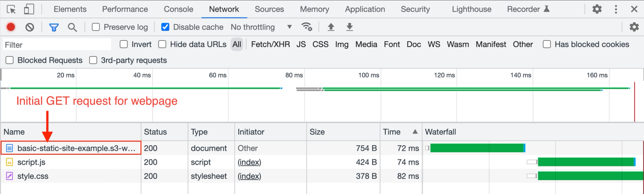Click the script.js file icon
Image resolution: width=644 pixels, height=194 pixels.
(10, 162)
